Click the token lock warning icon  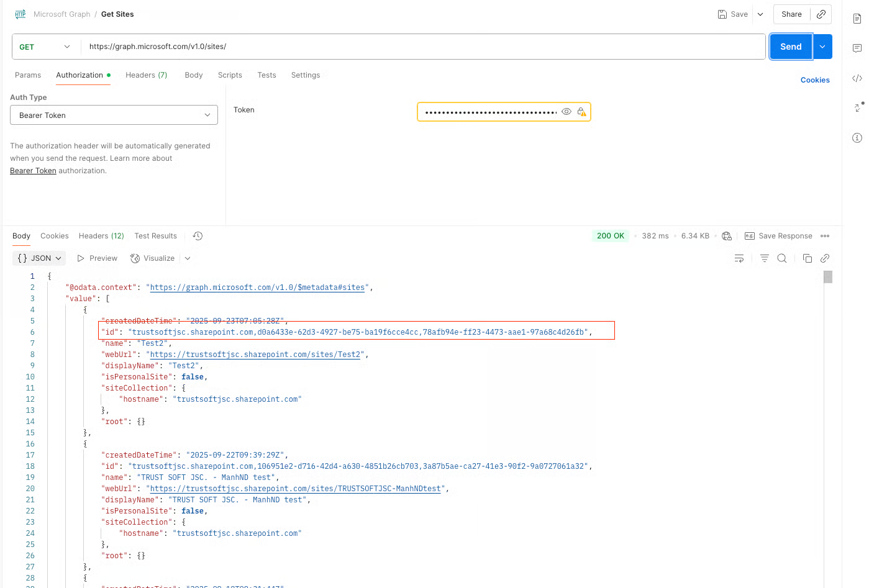pyautogui.click(x=581, y=112)
